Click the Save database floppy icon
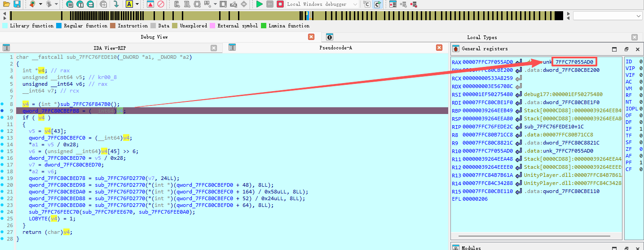Image resolution: width=644 pixels, height=250 pixels. tap(17, 4)
